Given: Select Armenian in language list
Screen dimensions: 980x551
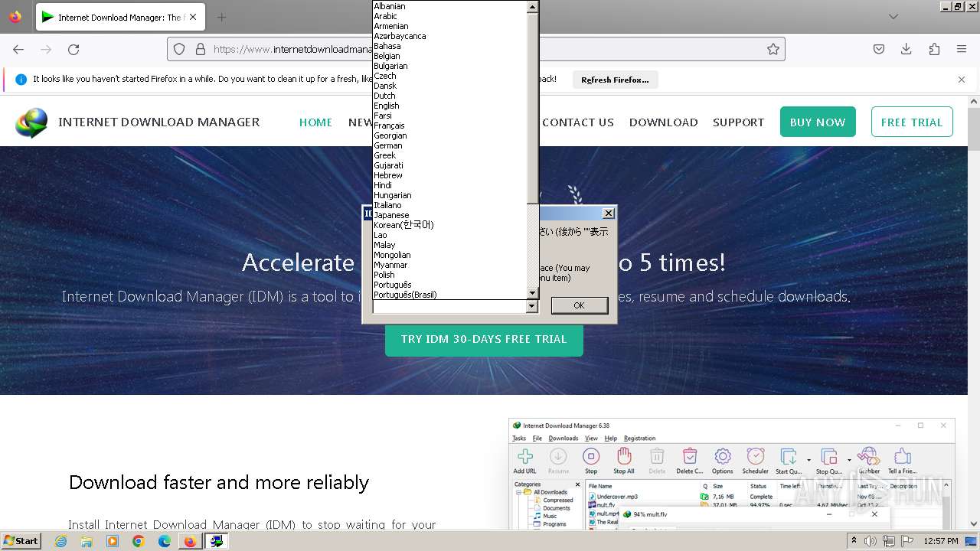Looking at the screenshot, I should (x=450, y=26).
